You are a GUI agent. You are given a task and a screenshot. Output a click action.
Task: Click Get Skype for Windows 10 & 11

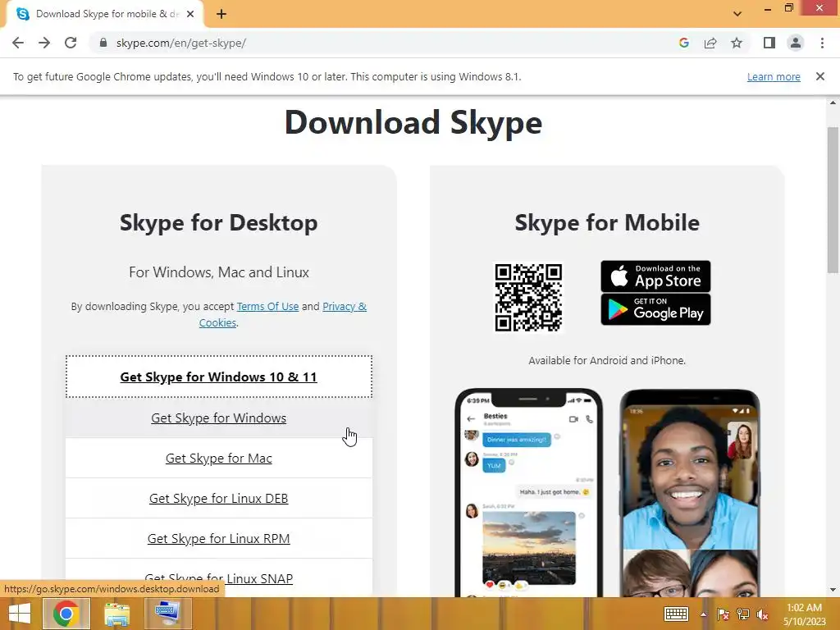tap(218, 377)
